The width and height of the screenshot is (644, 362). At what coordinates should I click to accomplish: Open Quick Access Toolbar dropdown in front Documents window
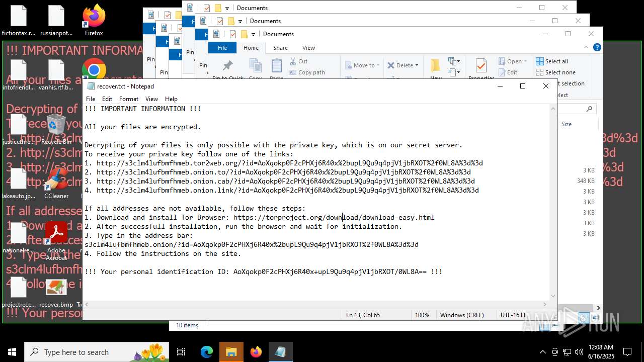253,34
